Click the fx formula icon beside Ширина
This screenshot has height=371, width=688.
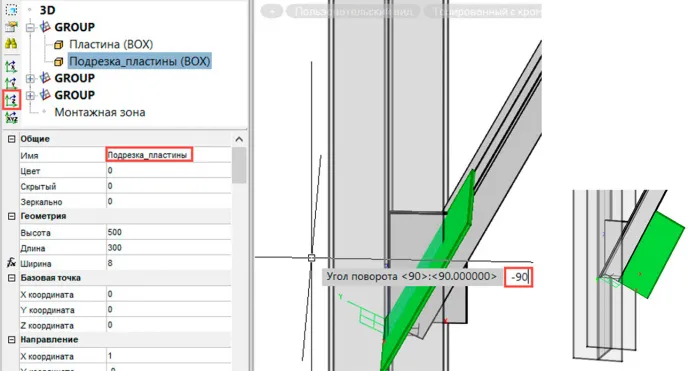[x=11, y=263]
